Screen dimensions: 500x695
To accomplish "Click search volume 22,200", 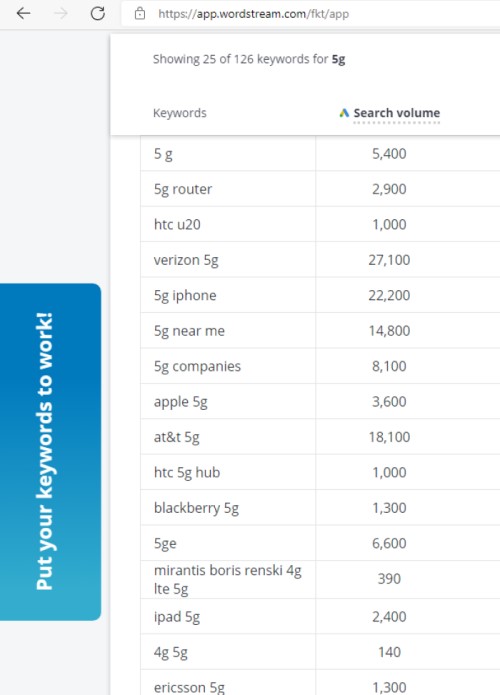I will click(x=389, y=296).
